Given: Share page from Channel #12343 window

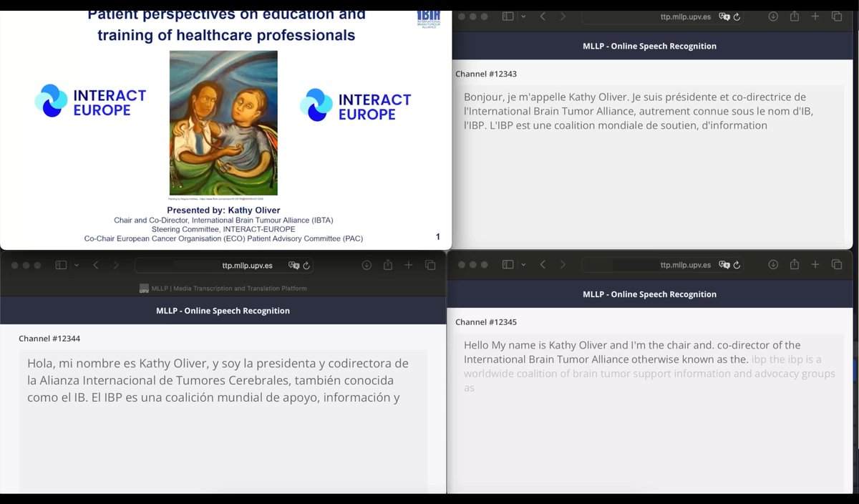Looking at the screenshot, I should click(x=794, y=16).
